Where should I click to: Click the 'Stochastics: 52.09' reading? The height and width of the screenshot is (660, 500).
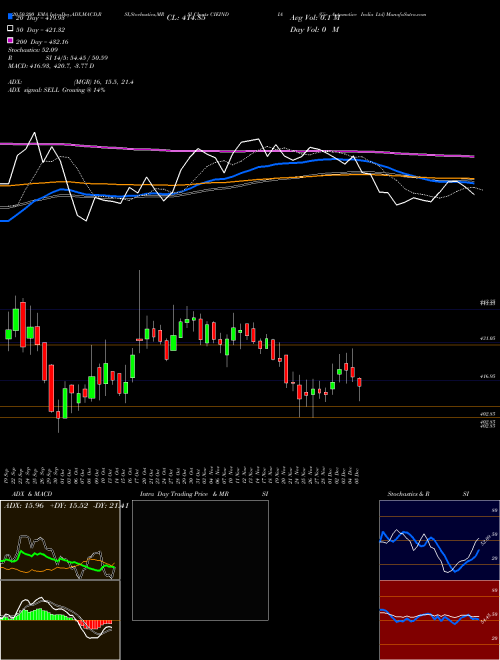[32, 50]
